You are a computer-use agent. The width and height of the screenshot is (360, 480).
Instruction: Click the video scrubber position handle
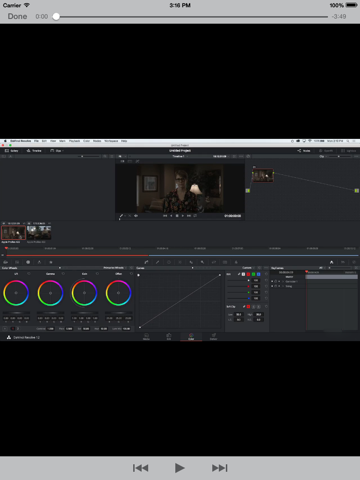click(x=56, y=16)
